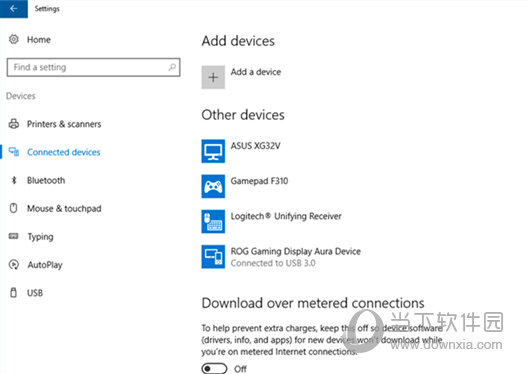Viewport: 527px width, 374px height.
Task: Click the Mouse & touchpad mouse icon
Action: point(13,208)
